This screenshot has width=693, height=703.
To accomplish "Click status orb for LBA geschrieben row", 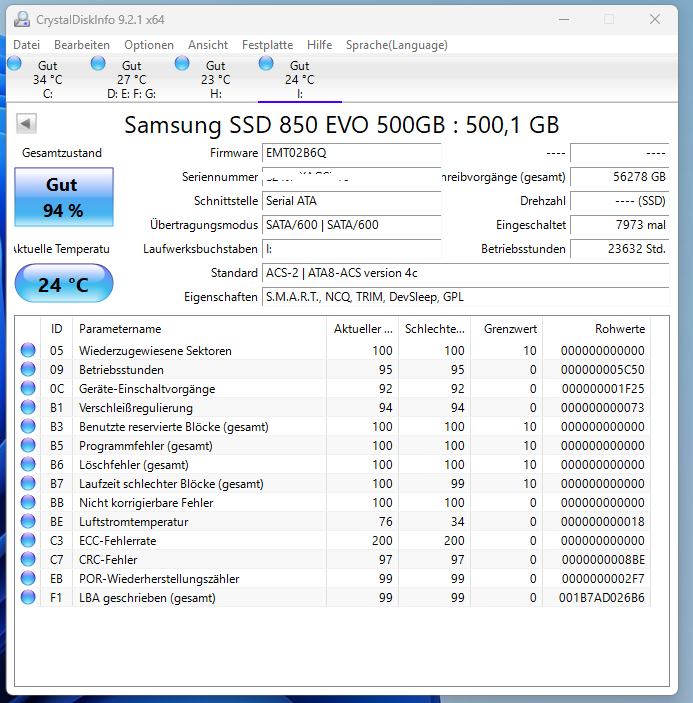I will click(x=28, y=597).
